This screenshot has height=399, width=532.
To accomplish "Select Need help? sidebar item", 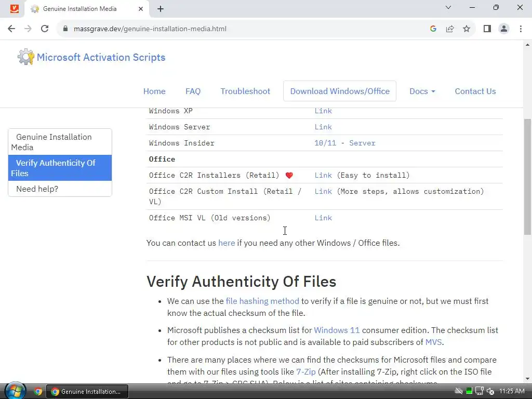I will (60, 189).
